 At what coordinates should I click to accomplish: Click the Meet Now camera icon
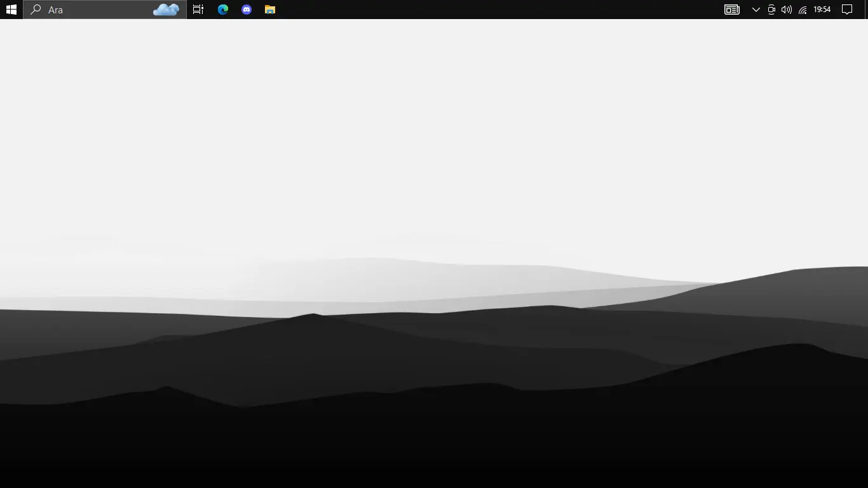771,10
